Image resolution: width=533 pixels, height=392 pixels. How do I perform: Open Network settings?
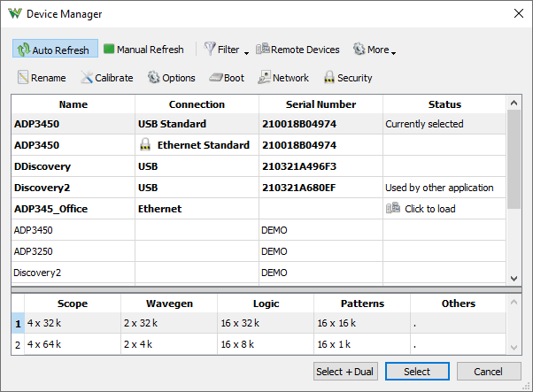pos(283,78)
